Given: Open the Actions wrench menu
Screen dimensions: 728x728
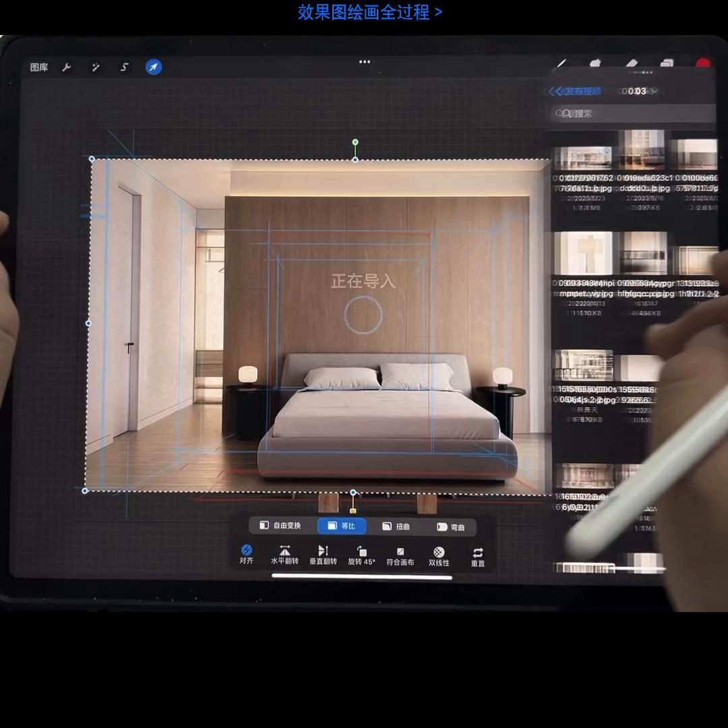Looking at the screenshot, I should (67, 67).
